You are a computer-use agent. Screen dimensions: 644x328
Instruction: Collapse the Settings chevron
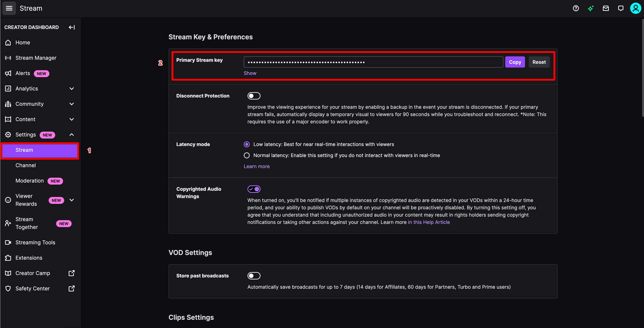pyautogui.click(x=71, y=135)
